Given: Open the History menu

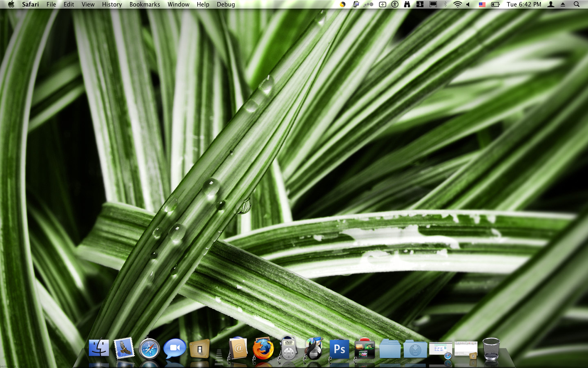Looking at the screenshot, I should tap(112, 4).
